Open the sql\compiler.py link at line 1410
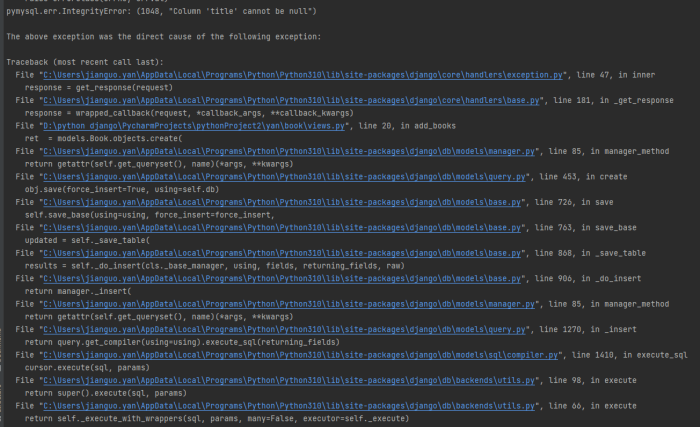700x427 pixels. [300, 355]
